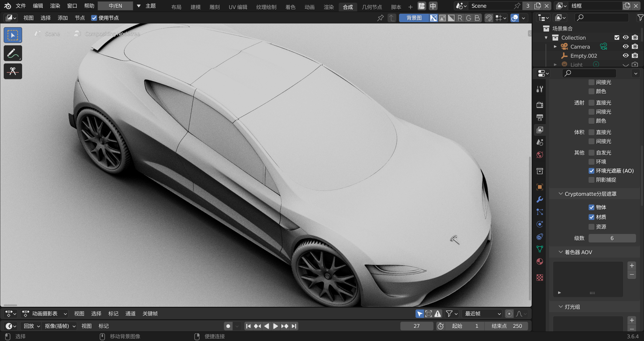
Task: Collapse the Collection tree item
Action: click(x=546, y=38)
